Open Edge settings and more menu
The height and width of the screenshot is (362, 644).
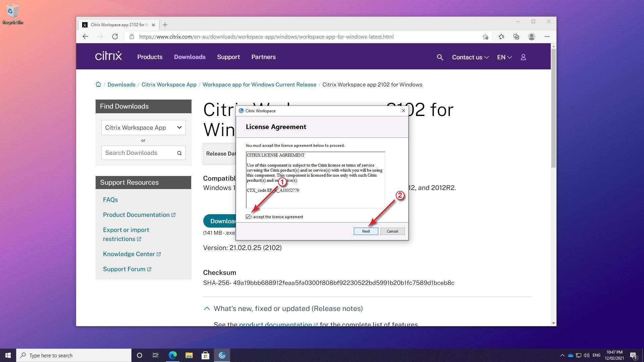point(547,37)
